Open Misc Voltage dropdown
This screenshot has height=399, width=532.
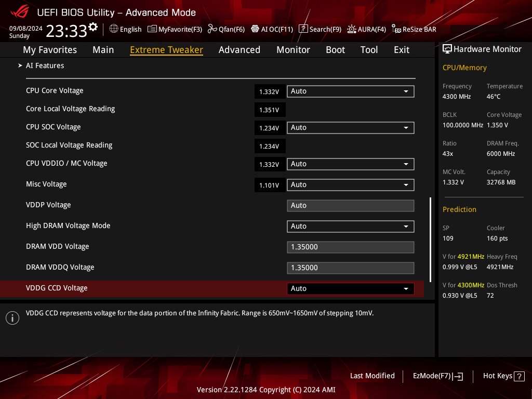pyautogui.click(x=351, y=184)
